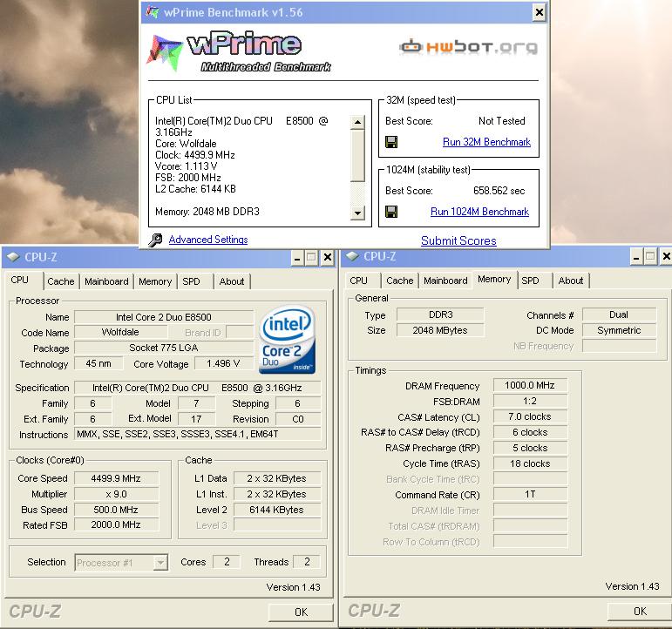This screenshot has width=672, height=629.
Task: Switch to Cache tab in left CPU-Z
Action: [x=60, y=281]
